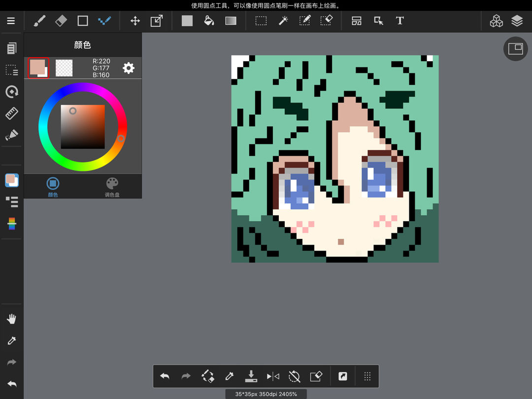Screen dimensions: 532x399
Task: Click the flip horizontal icon
Action: pos(273,376)
